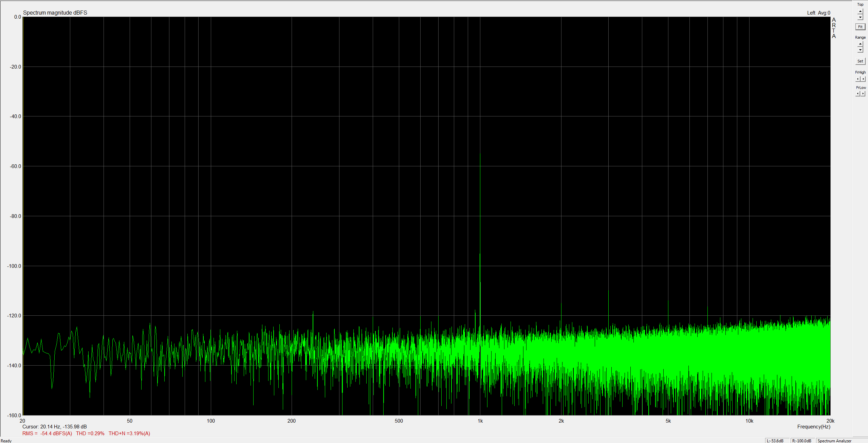
Task: Click the 'Frequency(Hz)' axis label
Action: click(x=814, y=426)
